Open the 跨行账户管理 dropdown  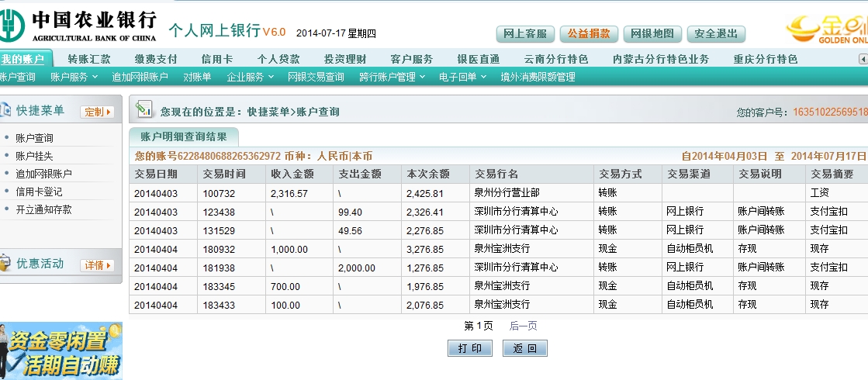coord(393,77)
